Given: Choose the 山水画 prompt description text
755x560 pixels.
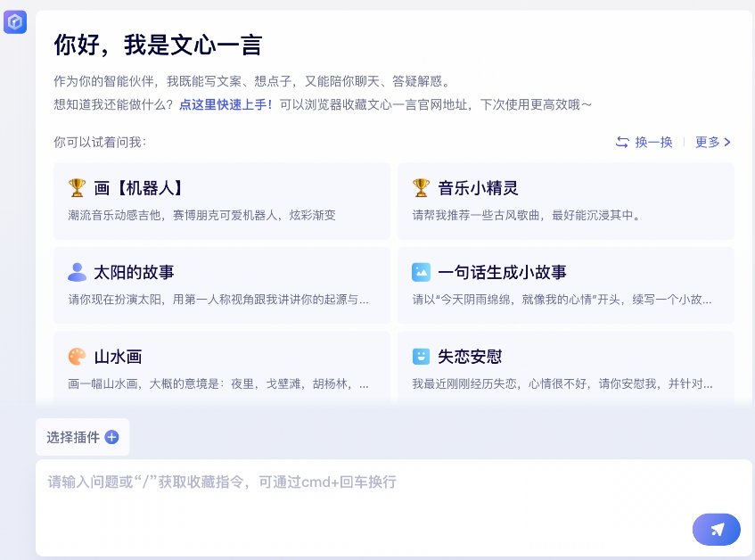Looking at the screenshot, I should [x=218, y=383].
